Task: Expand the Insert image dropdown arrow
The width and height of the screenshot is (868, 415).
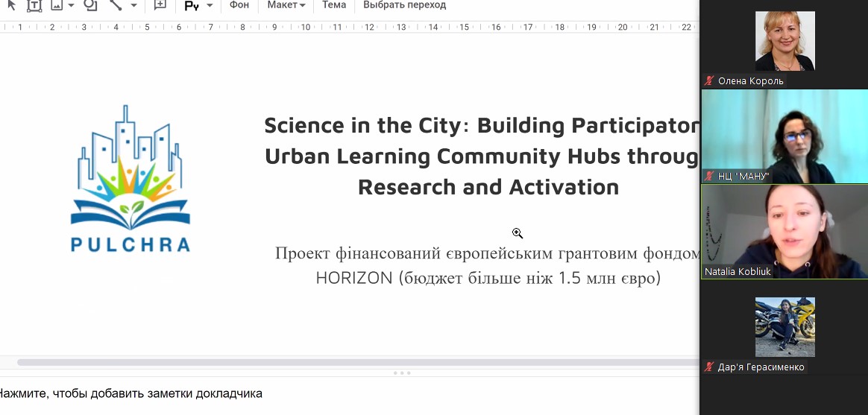Action: point(72,5)
